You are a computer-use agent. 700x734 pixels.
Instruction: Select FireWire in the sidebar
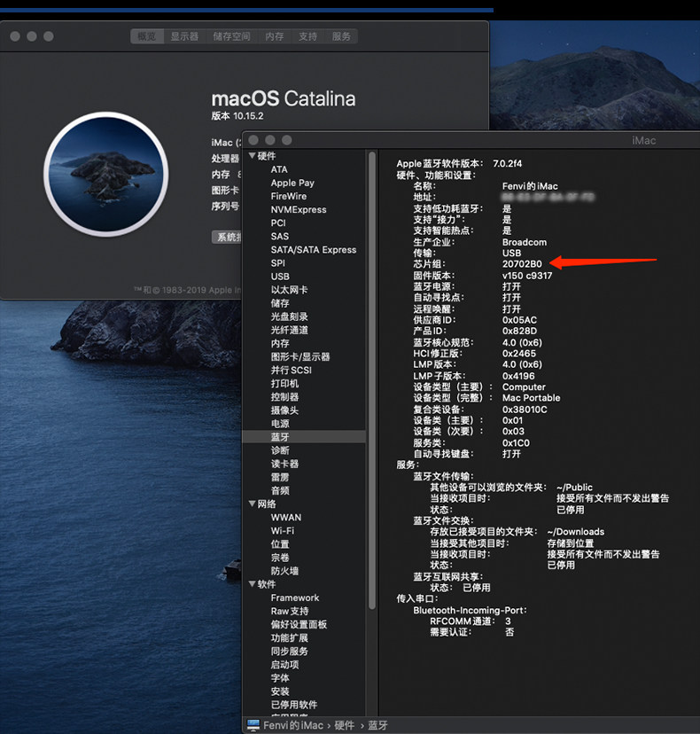point(289,196)
